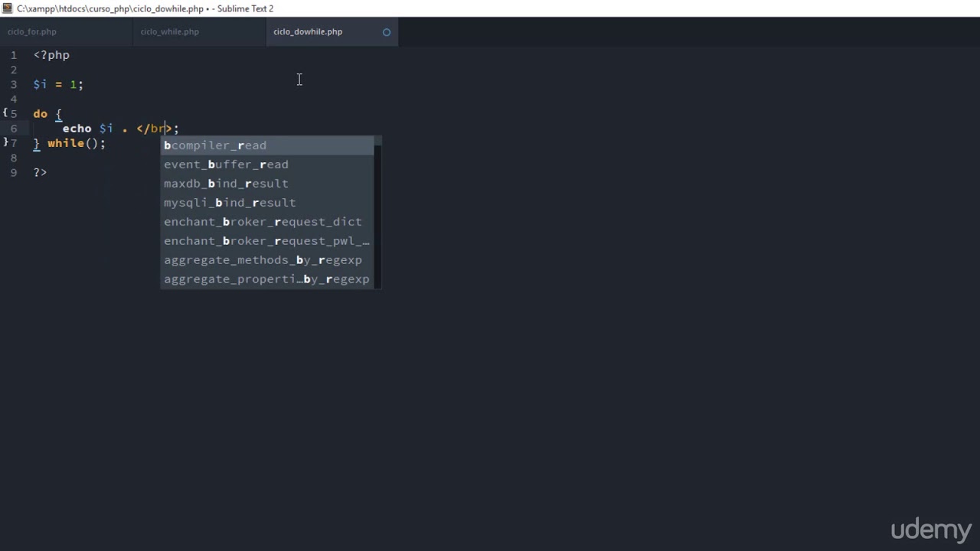Screen dimensions: 980x551
Task: Click line number 3 in the gutter
Action: point(14,84)
